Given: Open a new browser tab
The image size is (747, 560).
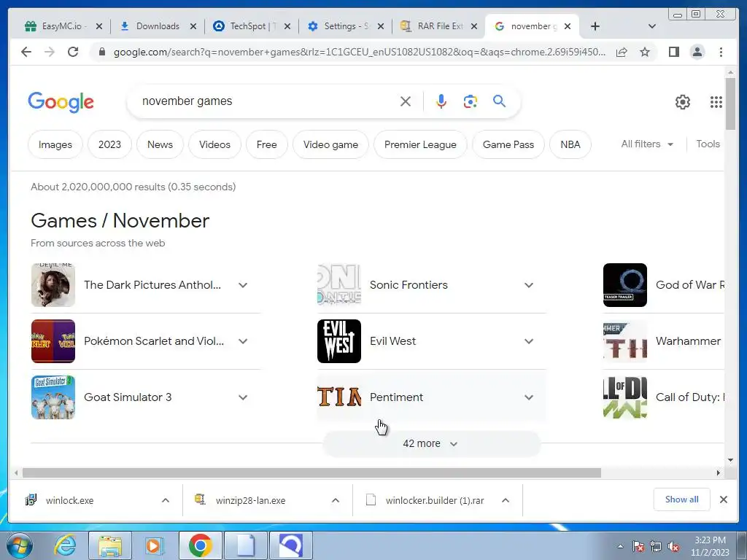Looking at the screenshot, I should pos(595,26).
